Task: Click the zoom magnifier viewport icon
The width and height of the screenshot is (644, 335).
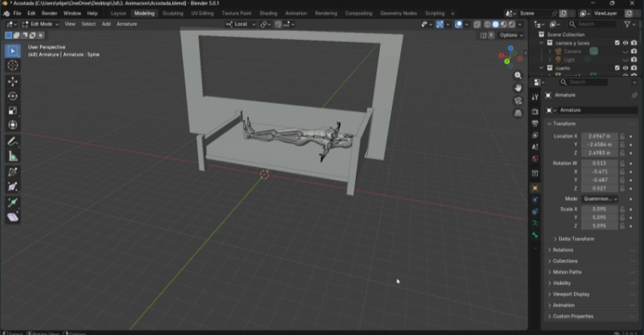Action: tap(518, 76)
